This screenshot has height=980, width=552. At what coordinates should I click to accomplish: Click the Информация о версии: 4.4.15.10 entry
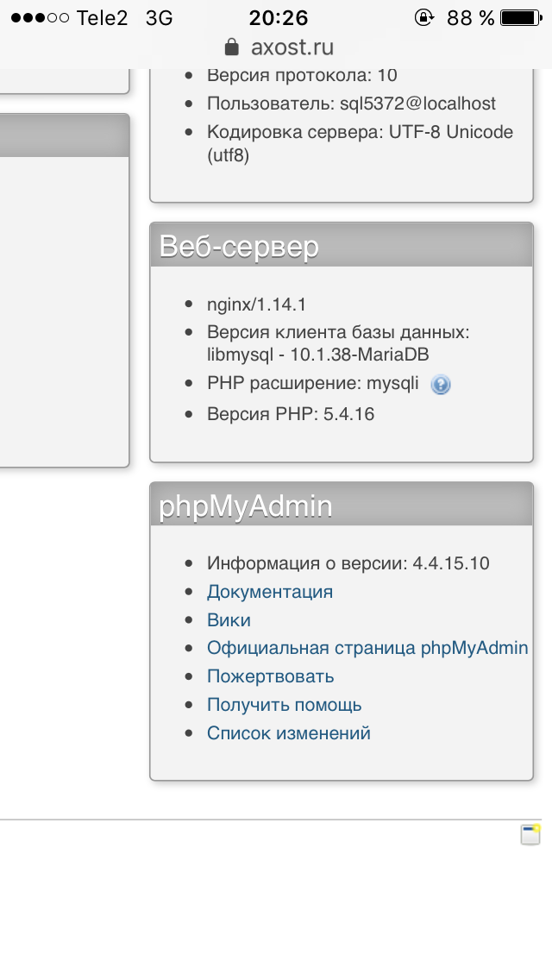pyautogui.click(x=348, y=563)
